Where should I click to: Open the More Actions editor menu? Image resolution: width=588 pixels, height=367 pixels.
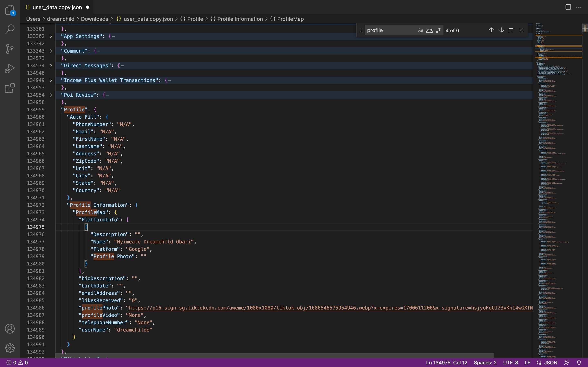pos(579,7)
